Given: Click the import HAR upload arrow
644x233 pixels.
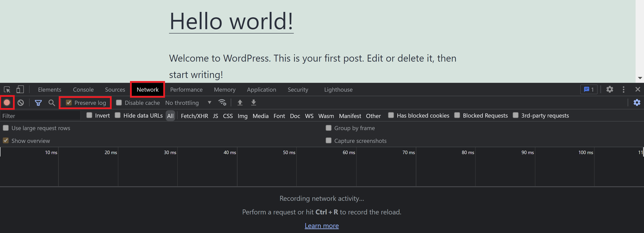Looking at the screenshot, I should pos(240,103).
